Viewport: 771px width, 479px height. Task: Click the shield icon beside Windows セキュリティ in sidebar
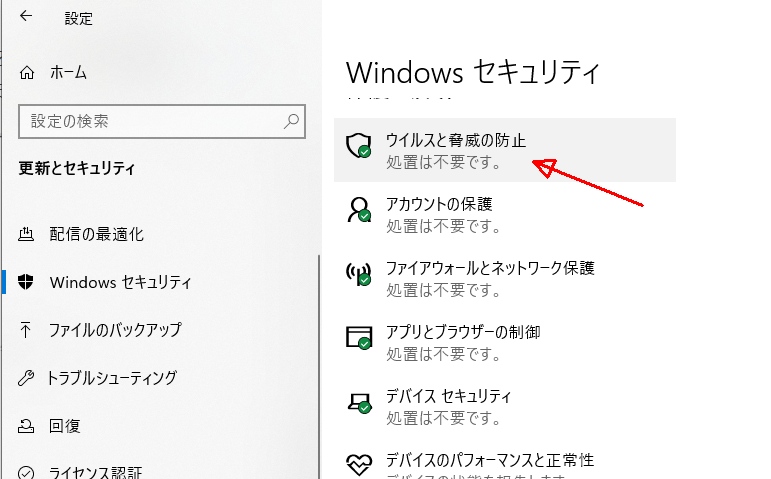27,283
